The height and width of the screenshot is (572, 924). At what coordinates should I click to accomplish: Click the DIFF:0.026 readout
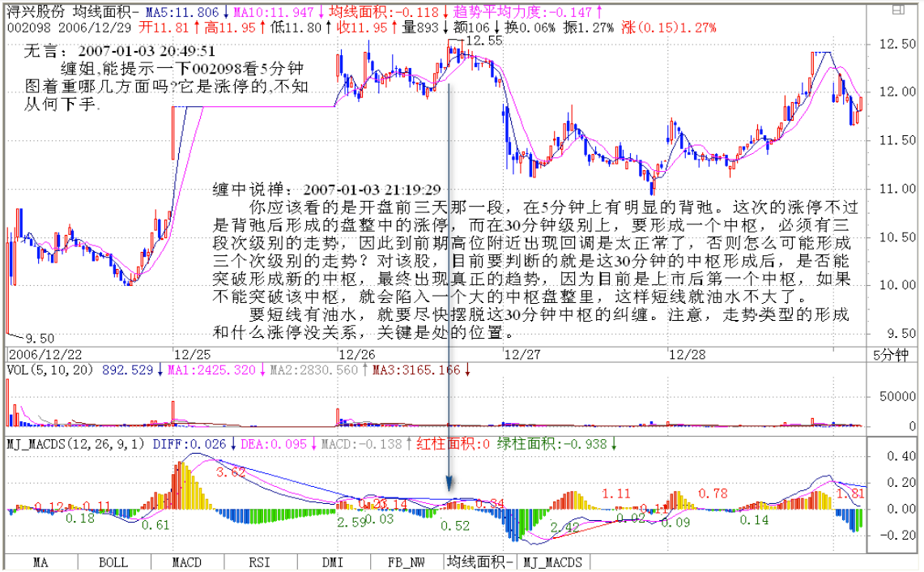(x=189, y=444)
